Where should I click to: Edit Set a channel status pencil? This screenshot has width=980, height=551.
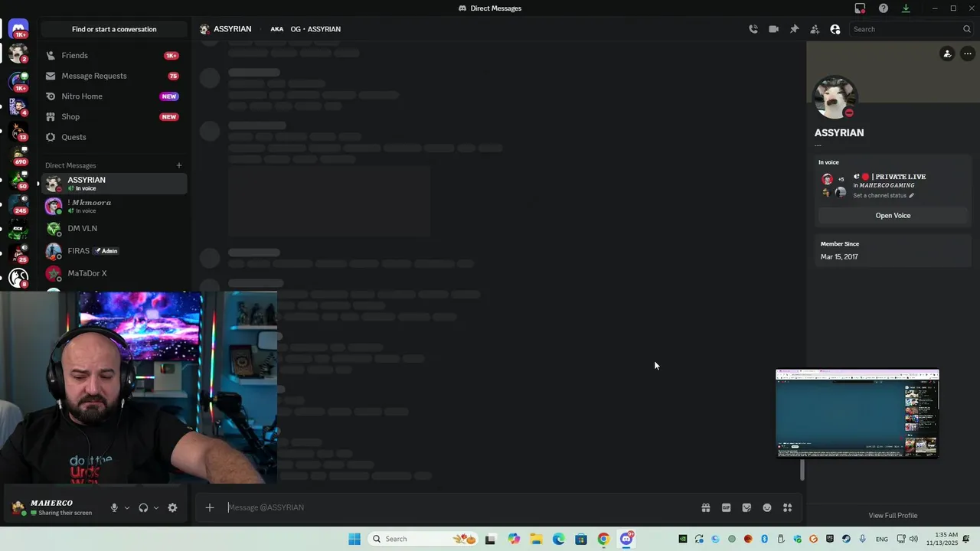click(x=911, y=196)
